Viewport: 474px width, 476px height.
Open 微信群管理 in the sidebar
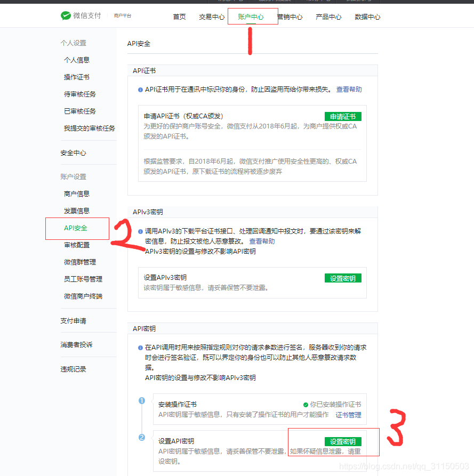(x=80, y=262)
